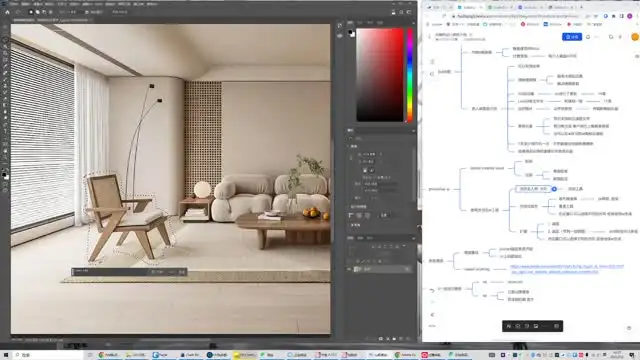Select the Lasso tool
Screen dimensions: 640x360
[x=5, y=40]
